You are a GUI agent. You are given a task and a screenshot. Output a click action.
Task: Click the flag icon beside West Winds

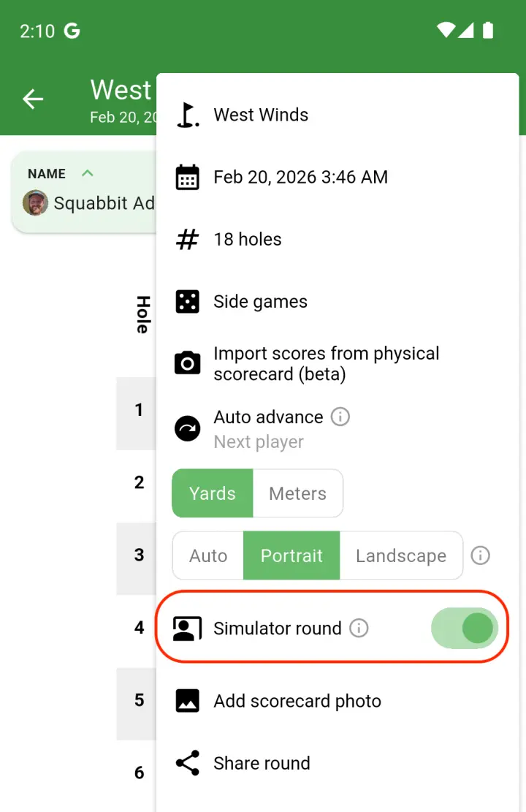click(188, 115)
